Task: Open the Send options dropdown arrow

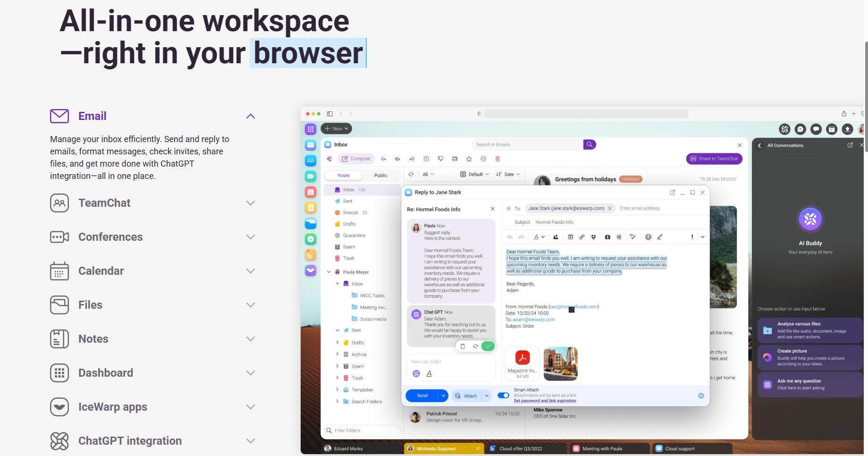Action: pyautogui.click(x=443, y=396)
